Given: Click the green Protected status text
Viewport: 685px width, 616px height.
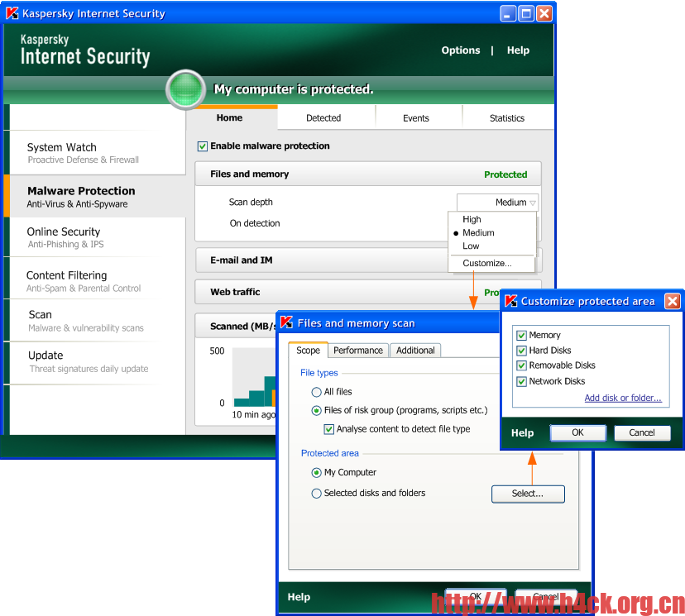Looking at the screenshot, I should tap(505, 174).
